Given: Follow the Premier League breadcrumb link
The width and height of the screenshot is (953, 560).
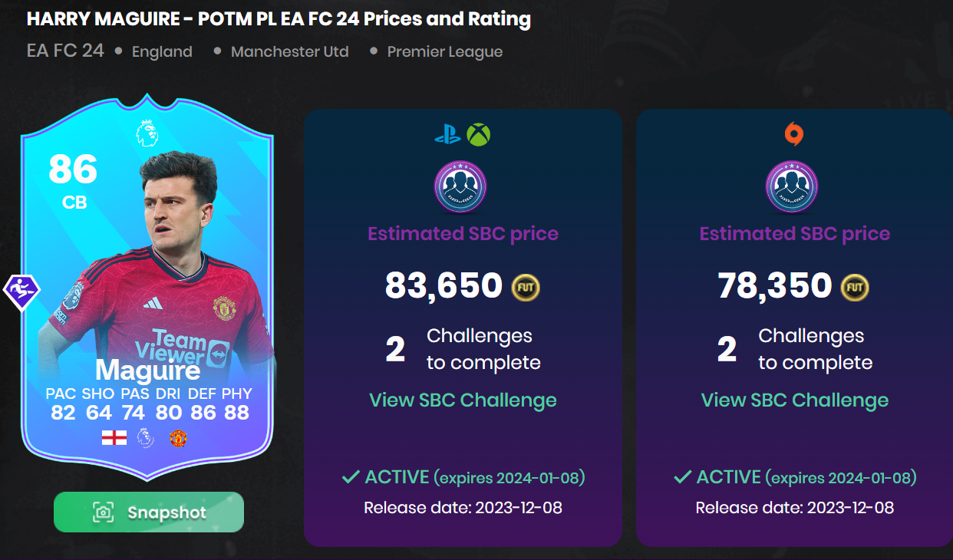Looking at the screenshot, I should (x=445, y=52).
